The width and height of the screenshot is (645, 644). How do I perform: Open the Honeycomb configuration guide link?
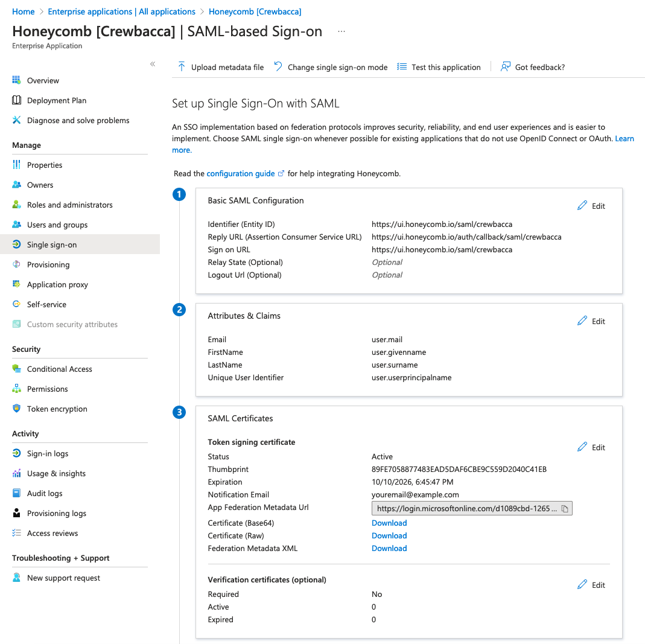[241, 173]
